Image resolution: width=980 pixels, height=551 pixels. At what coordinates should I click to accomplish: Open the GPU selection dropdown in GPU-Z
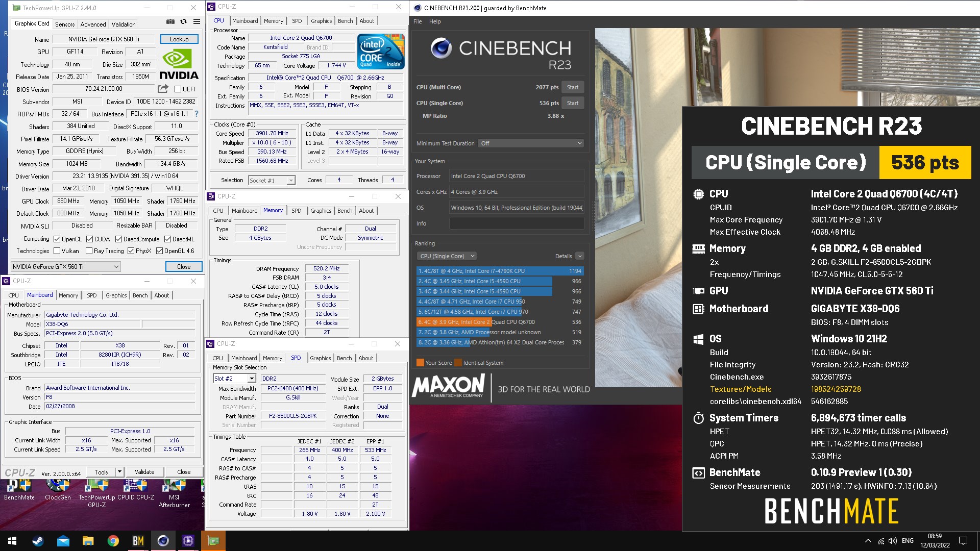(66, 266)
